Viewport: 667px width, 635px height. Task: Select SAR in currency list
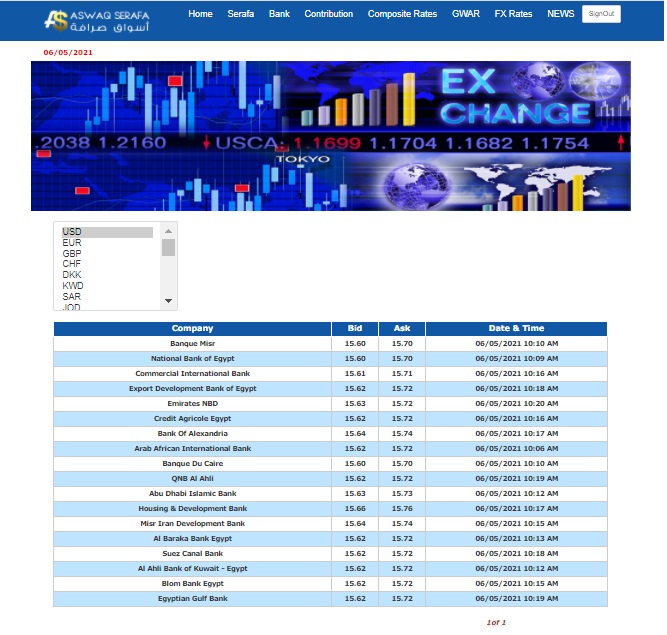[108, 296]
